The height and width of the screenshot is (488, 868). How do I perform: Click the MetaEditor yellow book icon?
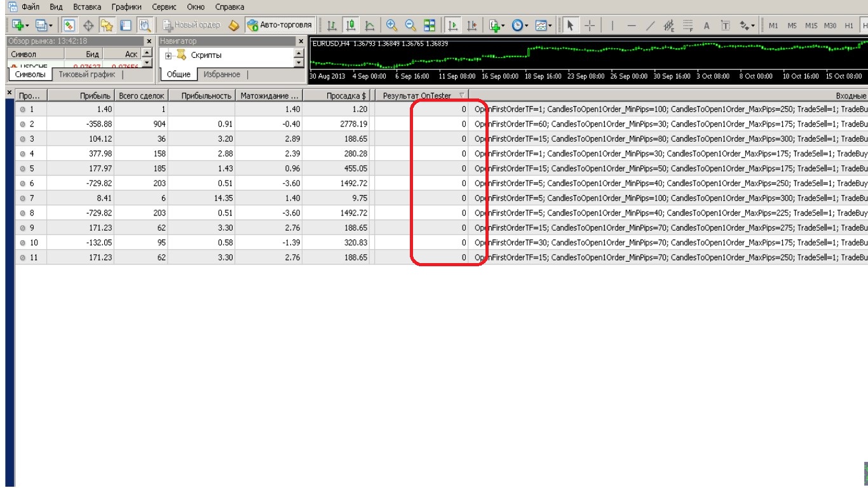click(x=234, y=25)
